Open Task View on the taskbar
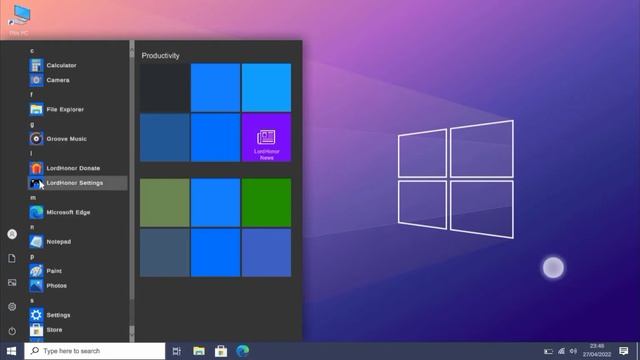 [x=177, y=351]
